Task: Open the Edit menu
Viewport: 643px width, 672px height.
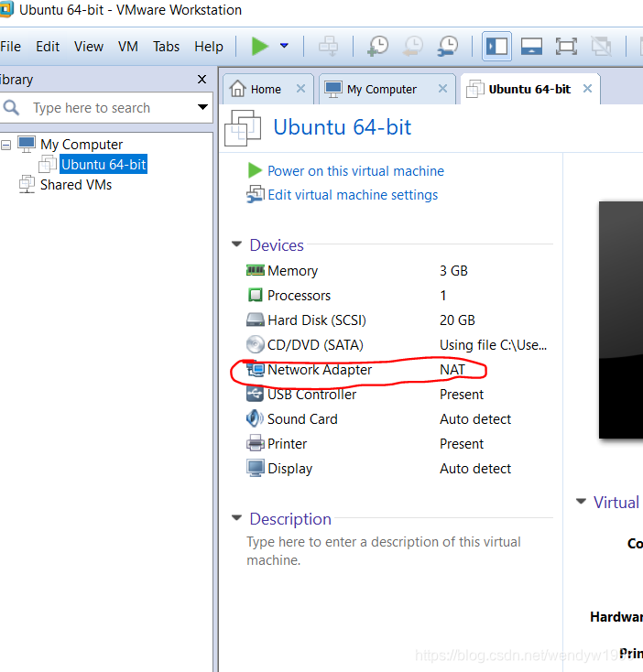Action: coord(48,47)
